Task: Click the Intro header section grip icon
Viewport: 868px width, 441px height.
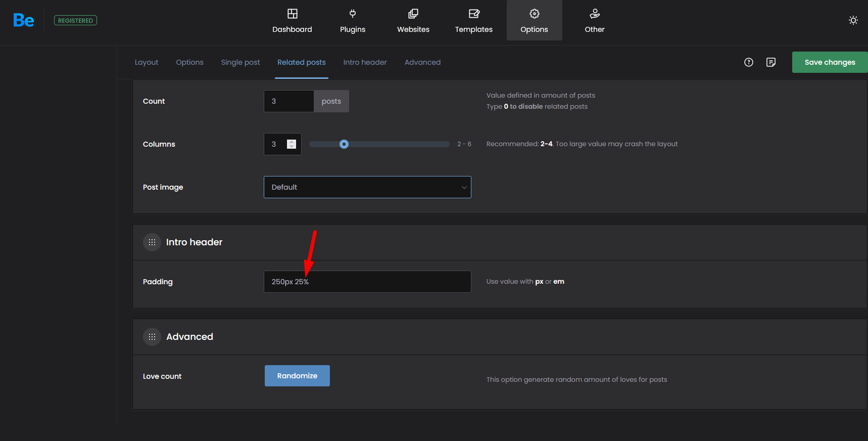Action: point(152,242)
